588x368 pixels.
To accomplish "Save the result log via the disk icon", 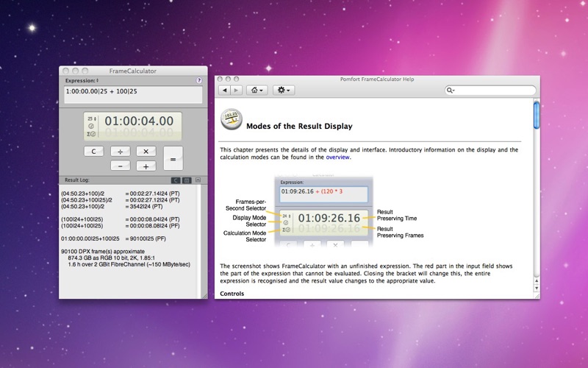I will pyautogui.click(x=187, y=180).
